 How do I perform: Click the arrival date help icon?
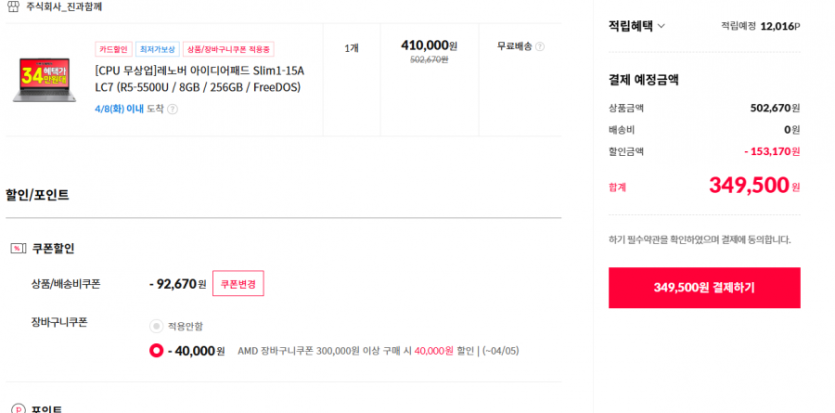pyautogui.click(x=172, y=109)
